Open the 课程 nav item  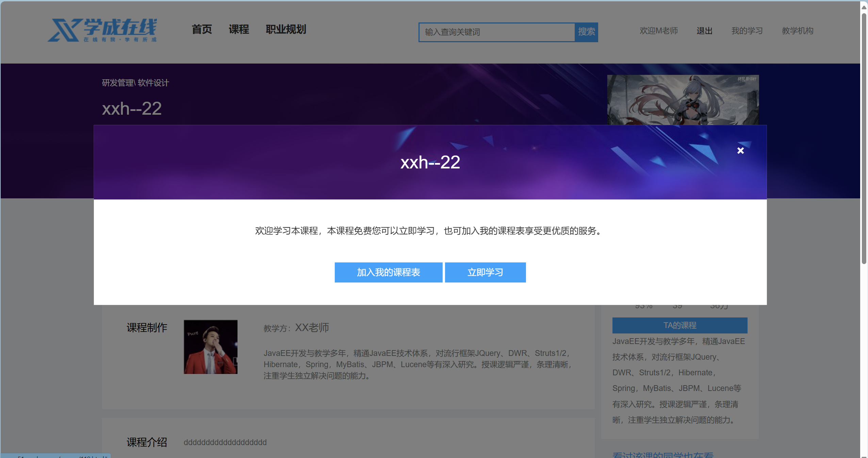tap(239, 30)
